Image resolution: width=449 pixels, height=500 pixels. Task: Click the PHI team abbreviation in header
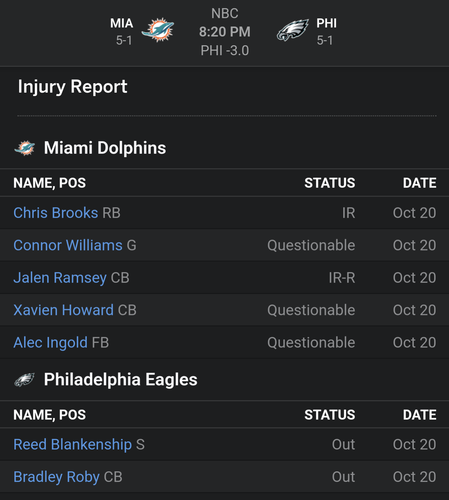pyautogui.click(x=326, y=23)
